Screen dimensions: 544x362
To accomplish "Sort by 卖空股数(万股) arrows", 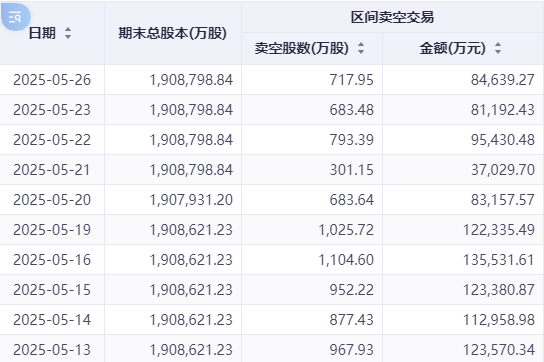I will click(x=361, y=48).
